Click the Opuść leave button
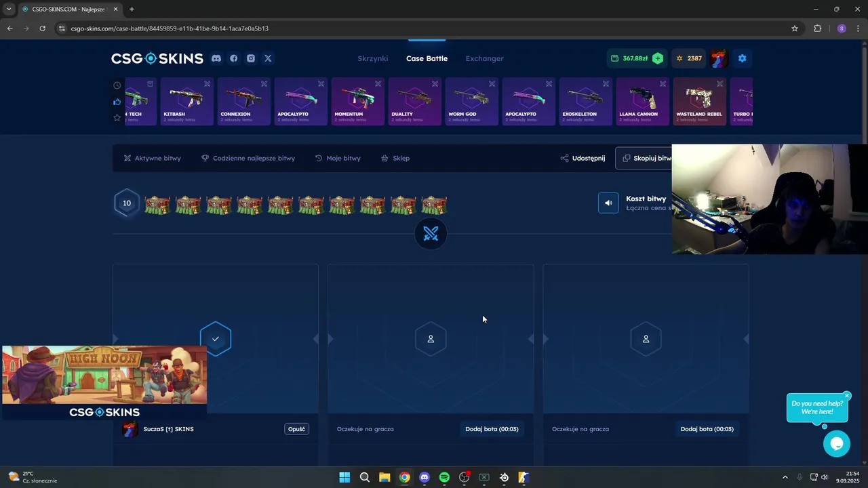Screen dimensions: 868x488 tap(296, 429)
